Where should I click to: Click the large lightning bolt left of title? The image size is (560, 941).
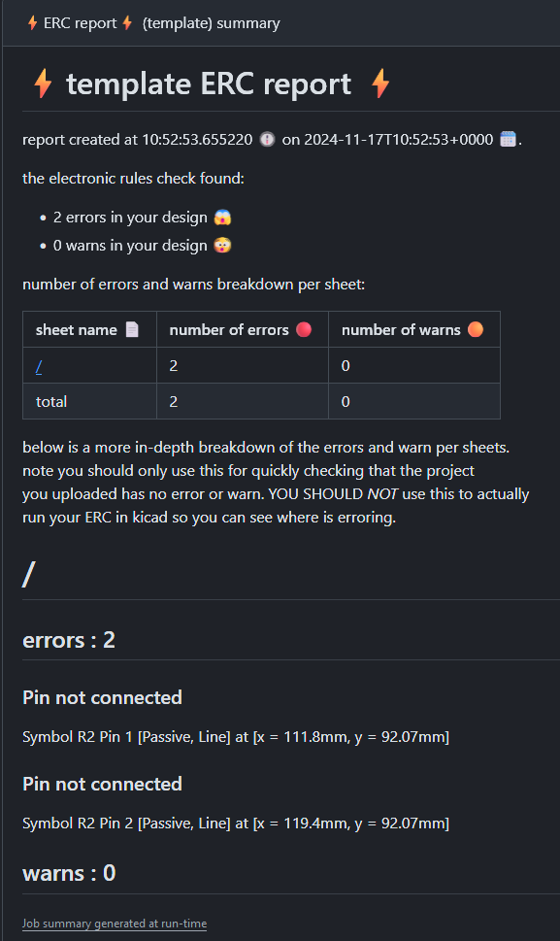click(43, 84)
